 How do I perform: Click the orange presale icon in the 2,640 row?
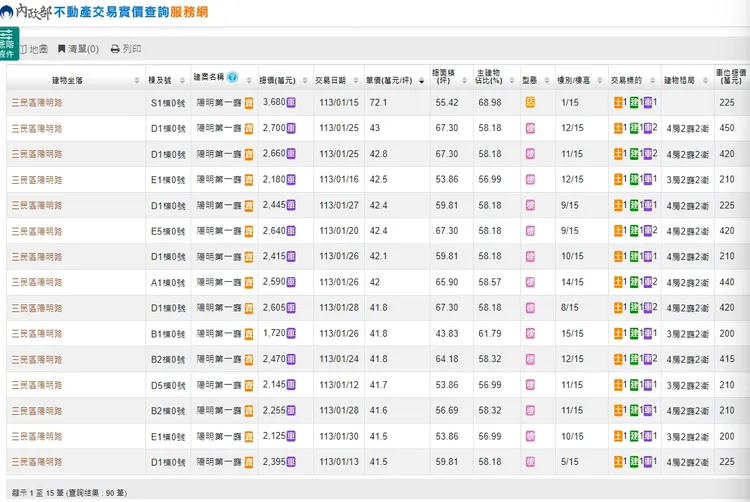[249, 231]
